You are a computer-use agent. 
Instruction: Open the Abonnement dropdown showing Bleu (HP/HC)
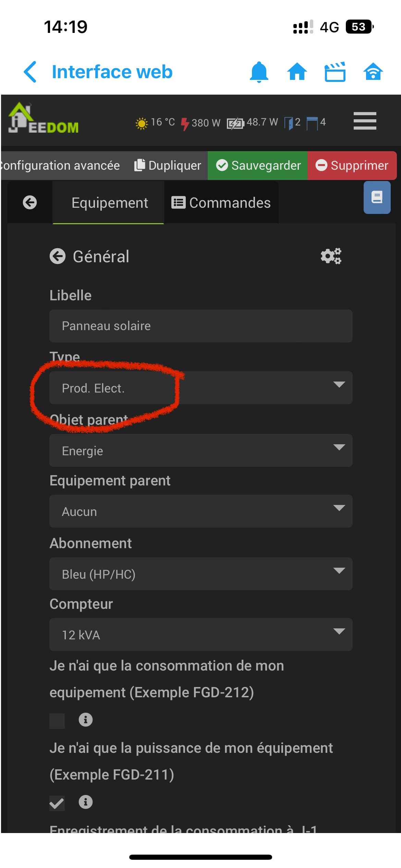201,574
